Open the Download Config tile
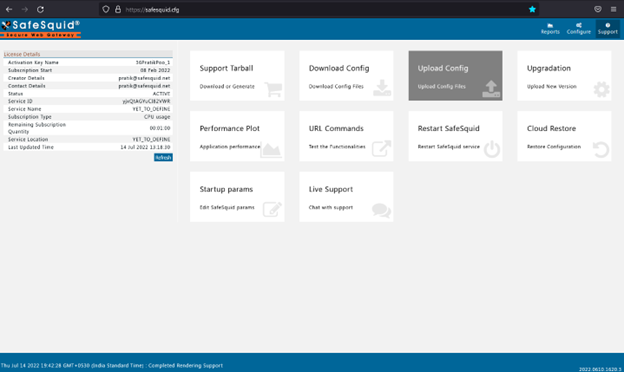Image resolution: width=624 pixels, height=372 pixels. (346, 76)
